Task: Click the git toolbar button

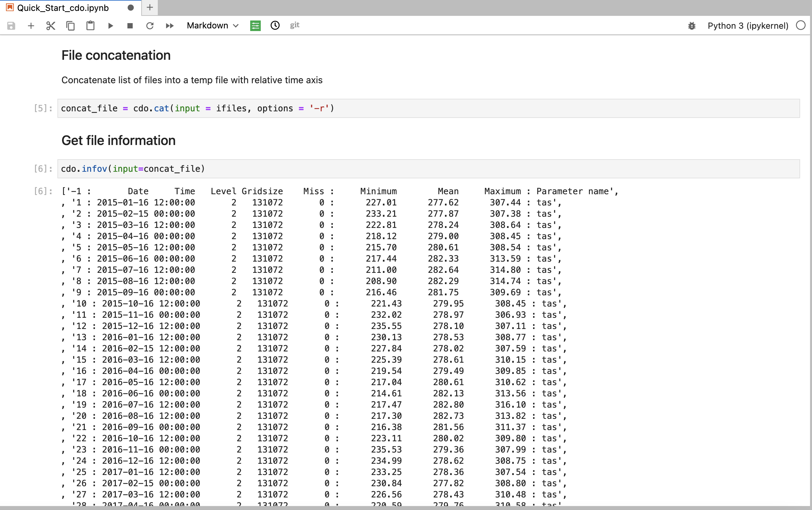Action: click(x=295, y=25)
